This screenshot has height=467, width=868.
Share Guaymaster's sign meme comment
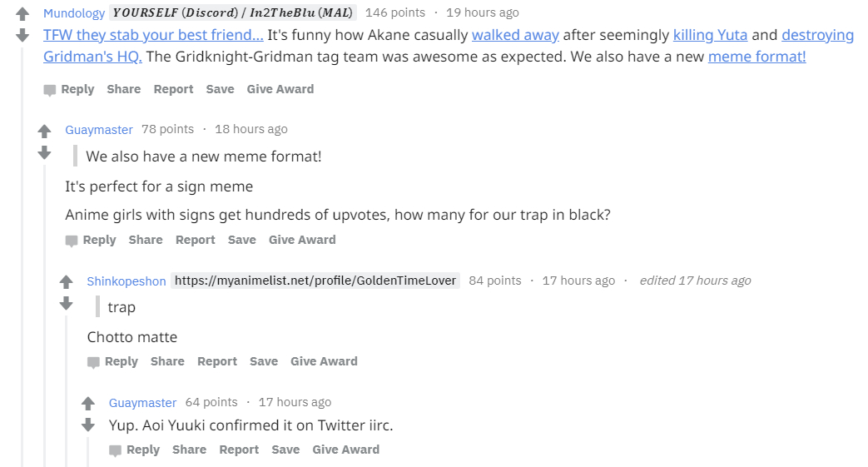[x=146, y=240]
